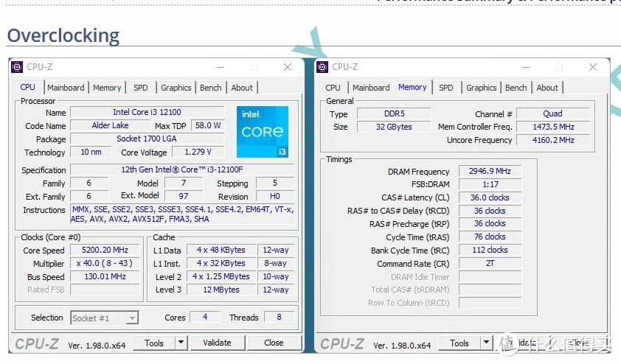
Task: Click the Specification field 12th Gen Intel Core i3-12100F
Action: [x=182, y=169]
